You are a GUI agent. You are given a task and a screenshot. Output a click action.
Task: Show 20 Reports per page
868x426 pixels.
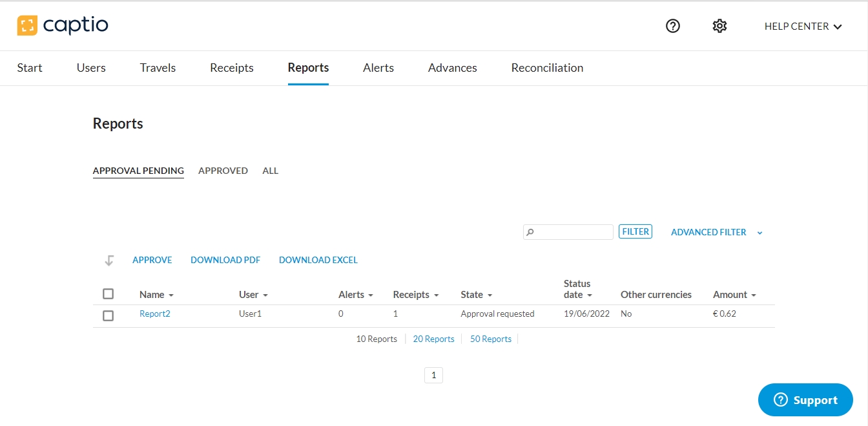(x=433, y=339)
